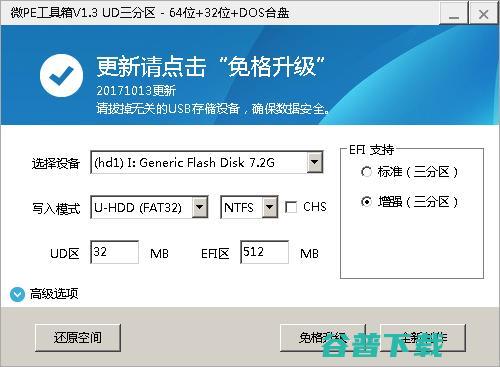Click the 高级选项 label text
Viewport: 500px width, 367px height.
click(x=54, y=294)
